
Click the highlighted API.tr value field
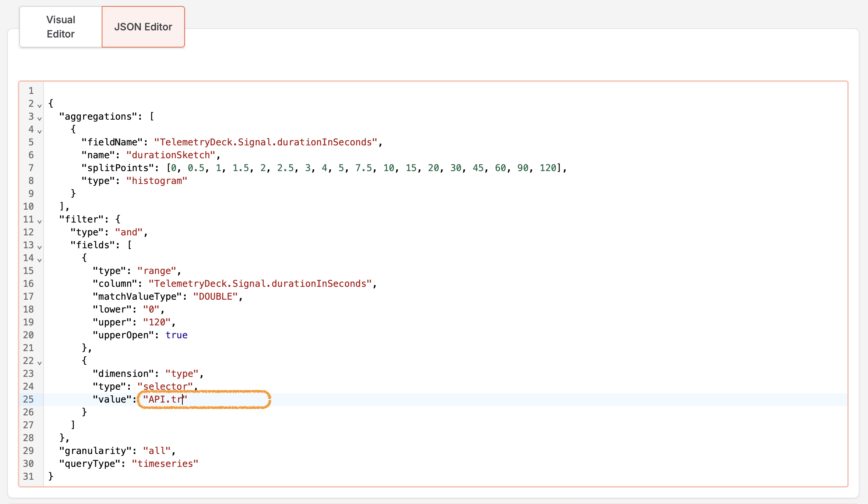(164, 399)
